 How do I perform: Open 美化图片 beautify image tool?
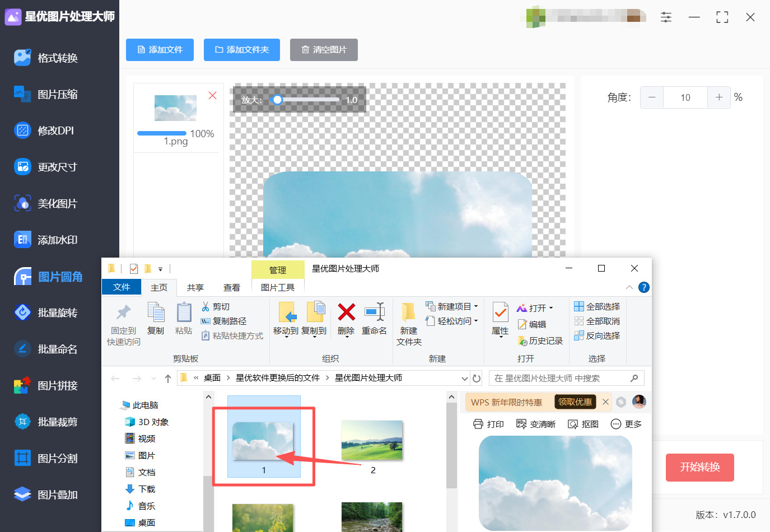click(x=46, y=203)
